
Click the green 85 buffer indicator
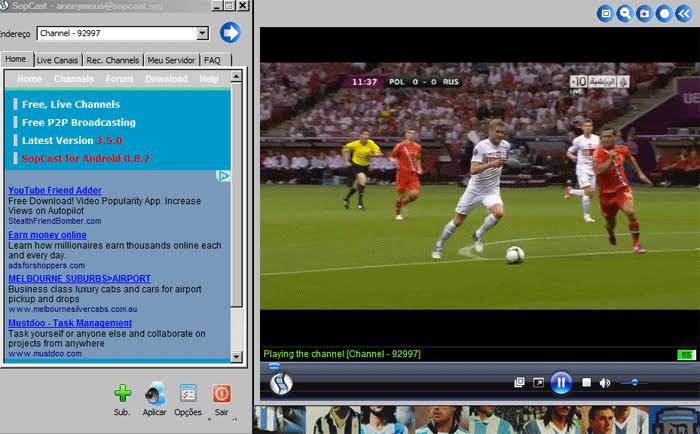tap(686, 355)
